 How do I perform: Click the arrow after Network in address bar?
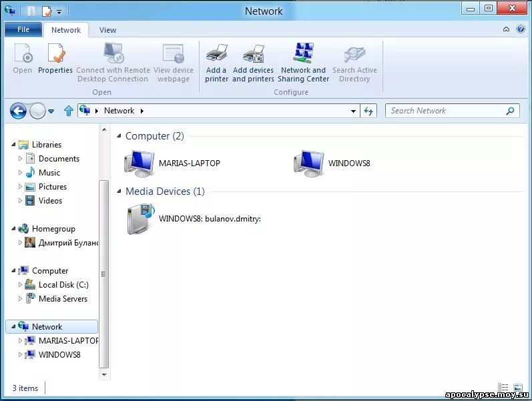[142, 111]
